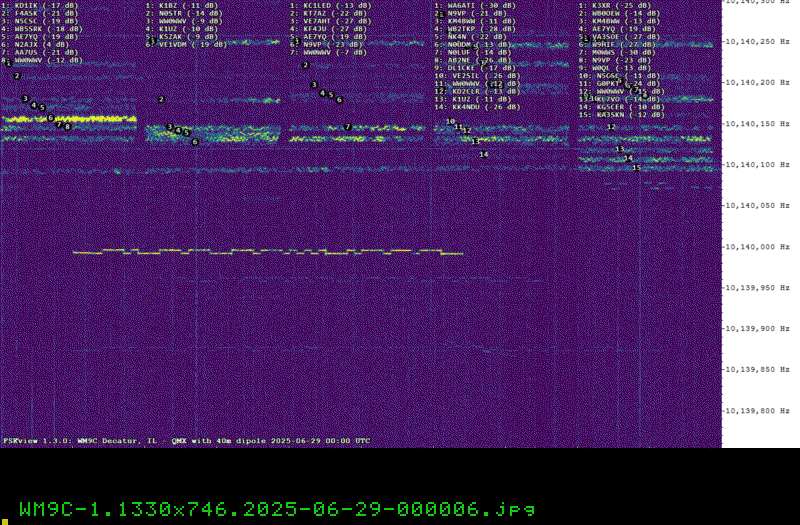This screenshot has height=525, width=800.
Task: Select the KD2CLR (-13 dB) entry
Action: point(478,91)
